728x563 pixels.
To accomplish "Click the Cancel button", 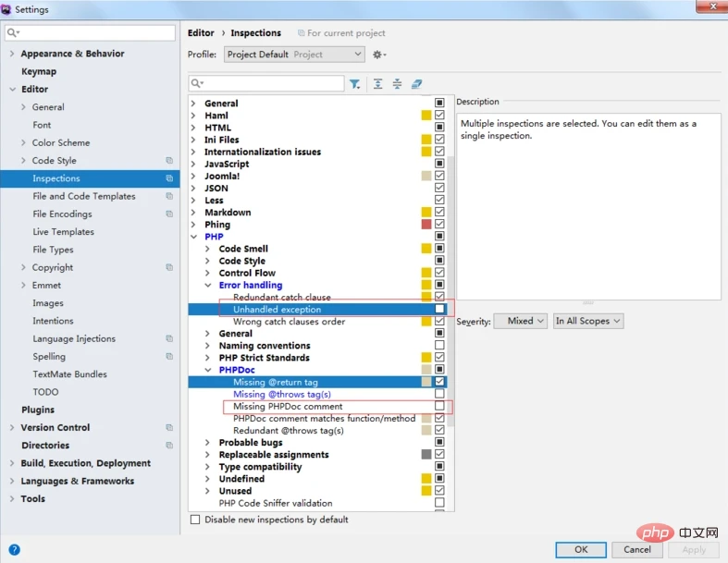I will 637,549.
